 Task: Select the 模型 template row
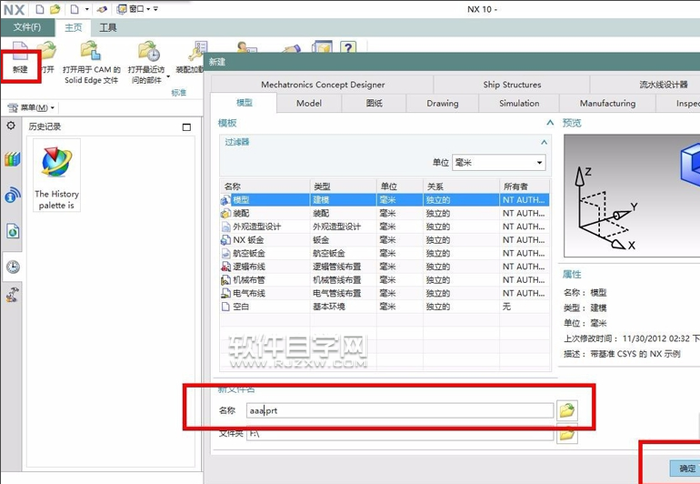point(385,200)
